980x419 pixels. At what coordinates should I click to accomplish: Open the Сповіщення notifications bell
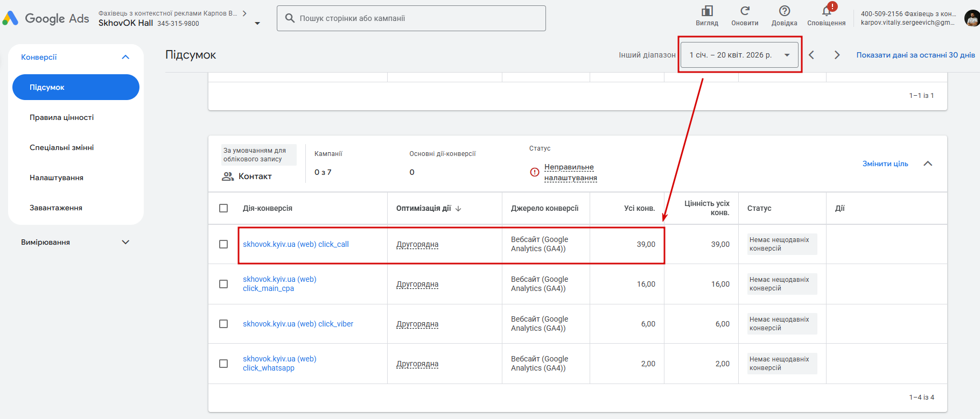pos(826,11)
